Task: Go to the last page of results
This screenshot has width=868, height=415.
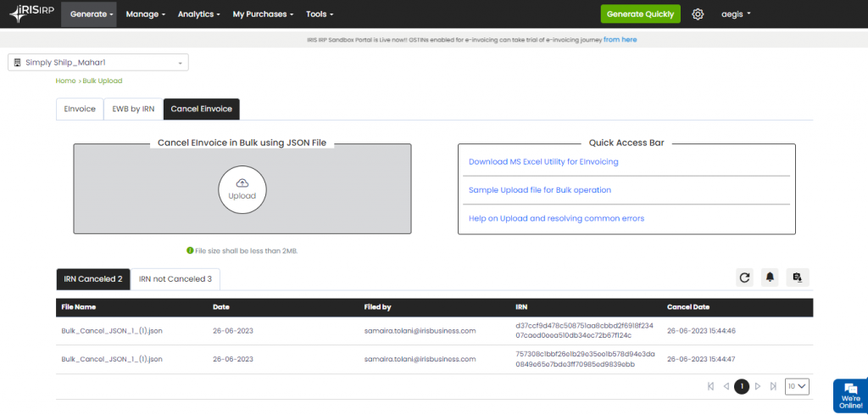Action: click(x=773, y=386)
